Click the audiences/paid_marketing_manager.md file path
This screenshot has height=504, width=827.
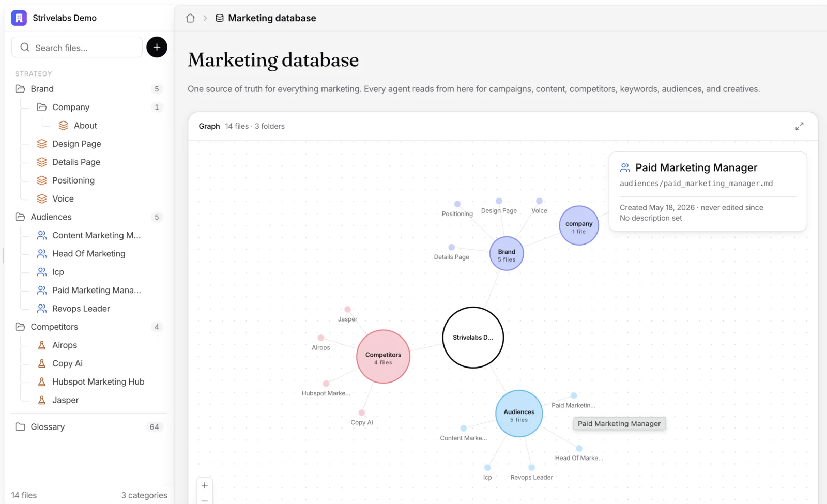click(696, 184)
